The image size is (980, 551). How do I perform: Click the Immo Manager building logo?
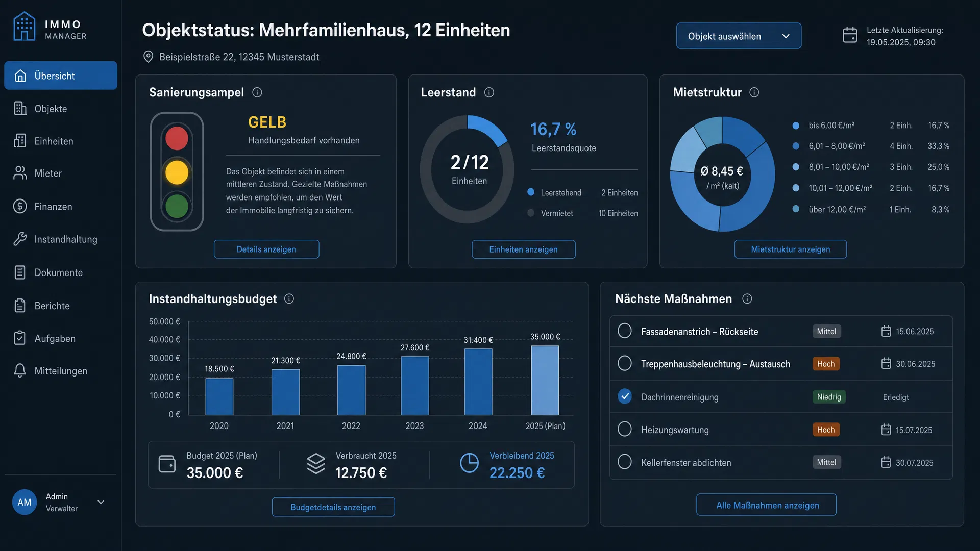tap(24, 27)
